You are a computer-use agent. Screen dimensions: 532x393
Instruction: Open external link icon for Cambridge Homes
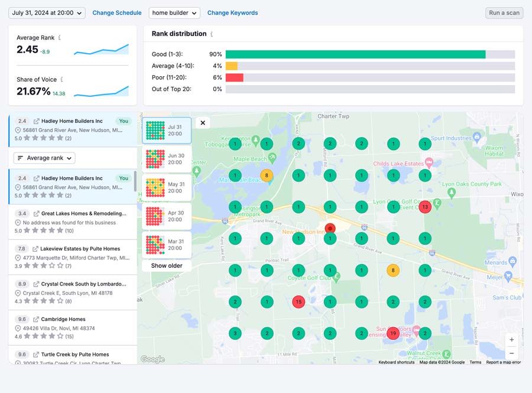(x=36, y=319)
